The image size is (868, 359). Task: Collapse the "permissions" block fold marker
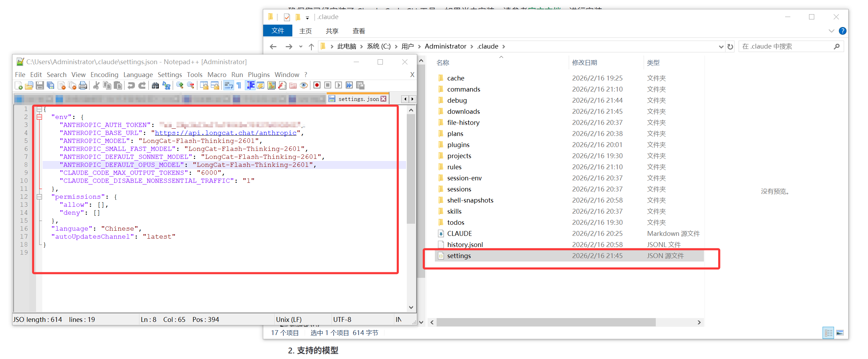40,197
